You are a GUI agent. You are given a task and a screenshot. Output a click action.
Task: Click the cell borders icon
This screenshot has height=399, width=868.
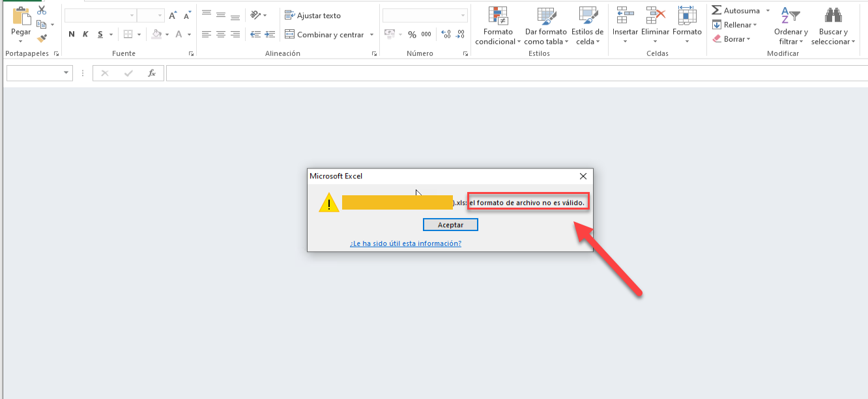coord(128,34)
